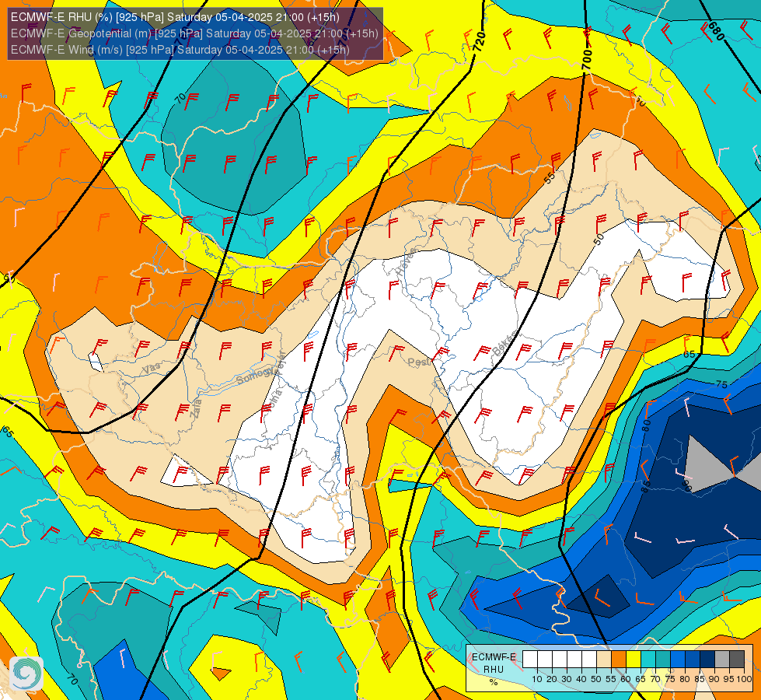This screenshot has width=761, height=700.
Task: Click the 680 geopotential contour label
Action: point(716,32)
